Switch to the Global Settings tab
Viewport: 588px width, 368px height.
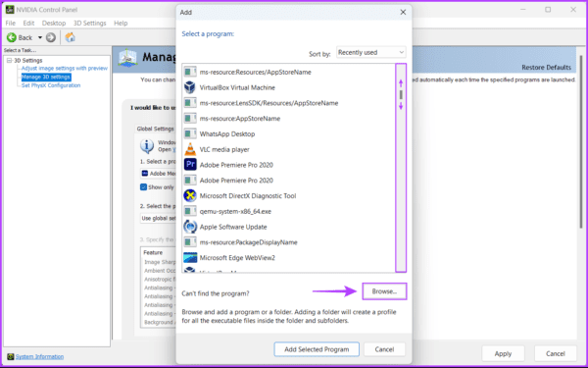tap(155, 129)
